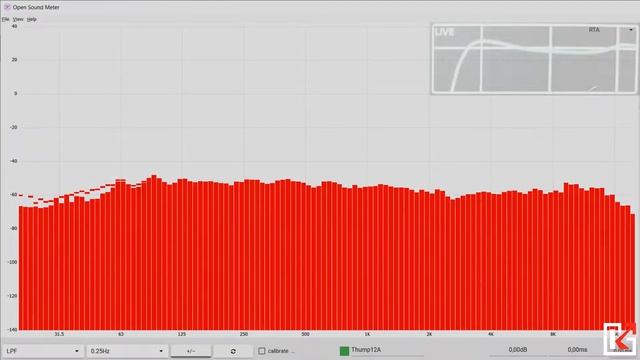Screen dimensions: 640x360
Task: Enable the calibrate checkbox
Action: pyautogui.click(x=262, y=351)
